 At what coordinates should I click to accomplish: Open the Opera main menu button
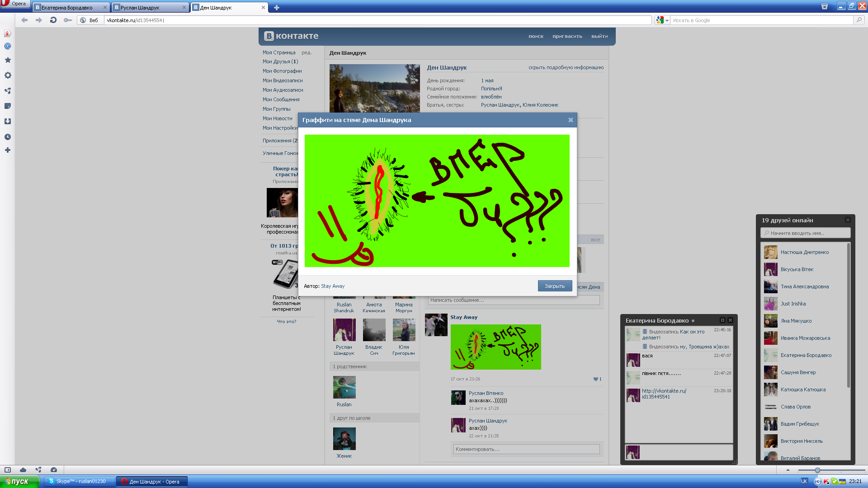(x=15, y=4)
